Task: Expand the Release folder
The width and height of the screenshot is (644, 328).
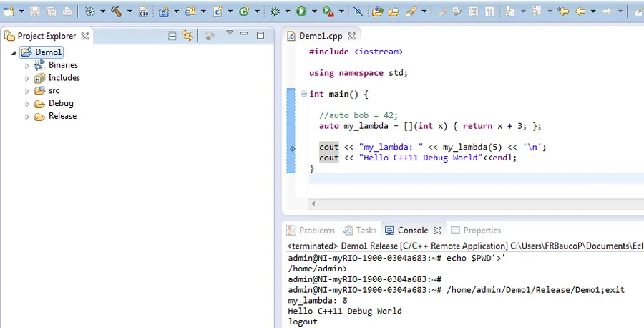Action: [x=27, y=117]
